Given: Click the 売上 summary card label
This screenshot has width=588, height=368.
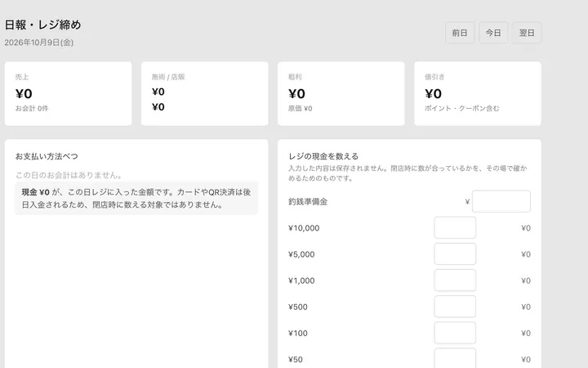Looking at the screenshot, I should tap(22, 77).
